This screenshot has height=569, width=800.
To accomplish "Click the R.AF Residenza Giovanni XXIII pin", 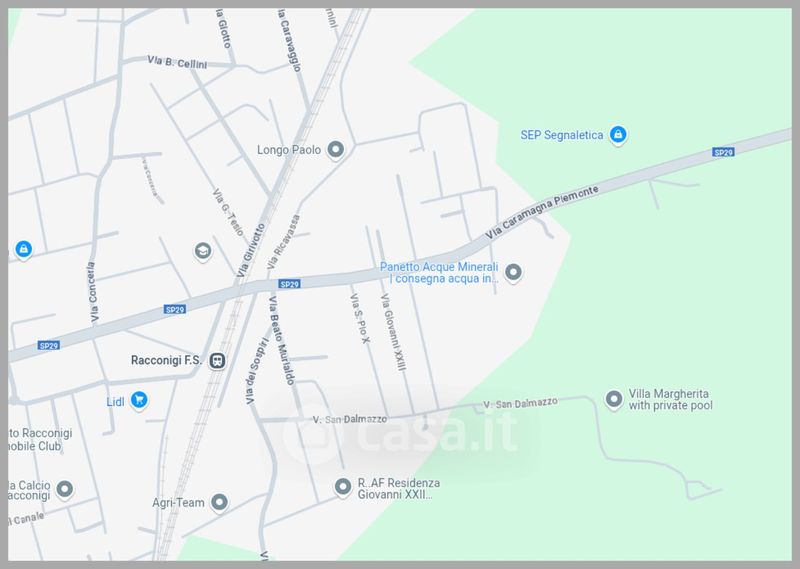I will coord(343,487).
